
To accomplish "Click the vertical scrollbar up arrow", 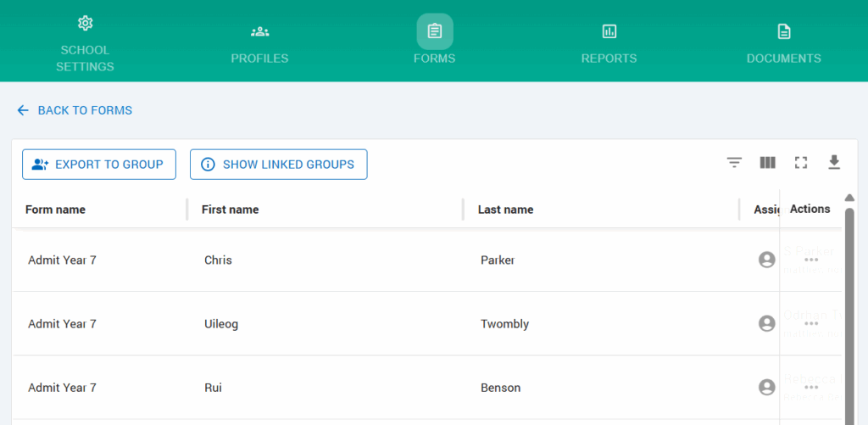I will tap(850, 198).
